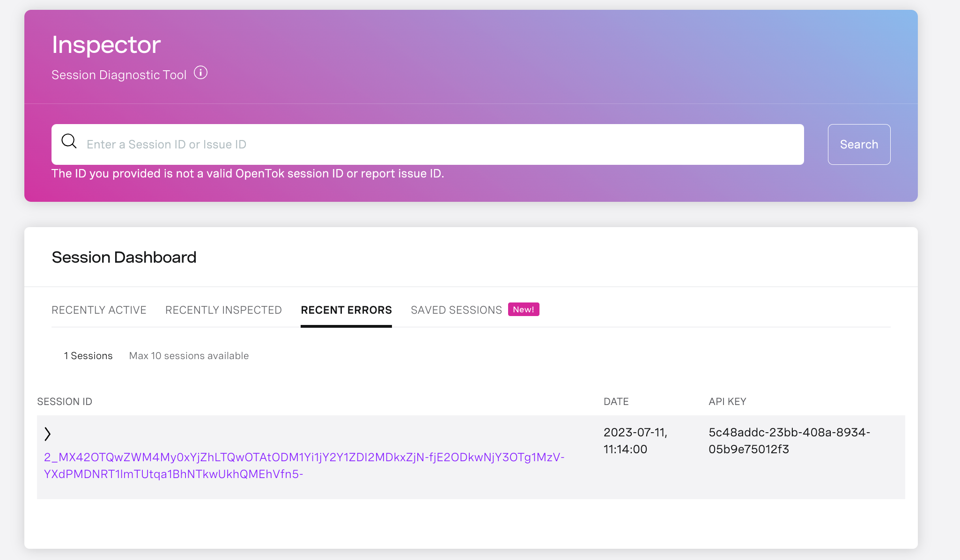Click the Max 10 sessions available text

click(188, 355)
